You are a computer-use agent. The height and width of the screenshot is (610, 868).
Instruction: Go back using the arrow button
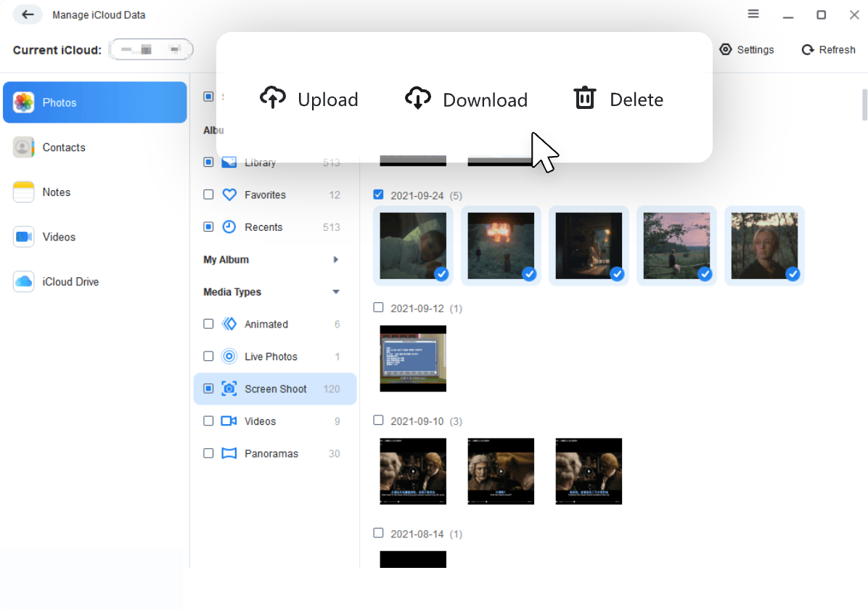28,15
